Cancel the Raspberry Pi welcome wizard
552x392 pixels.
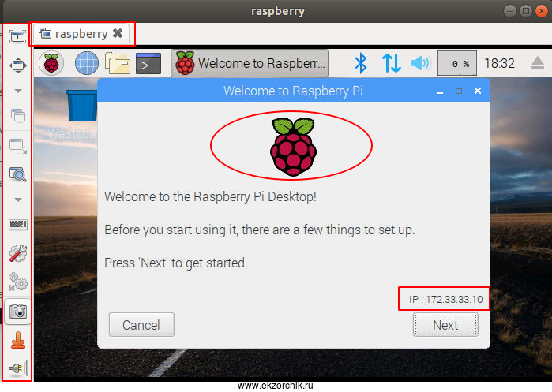point(141,325)
